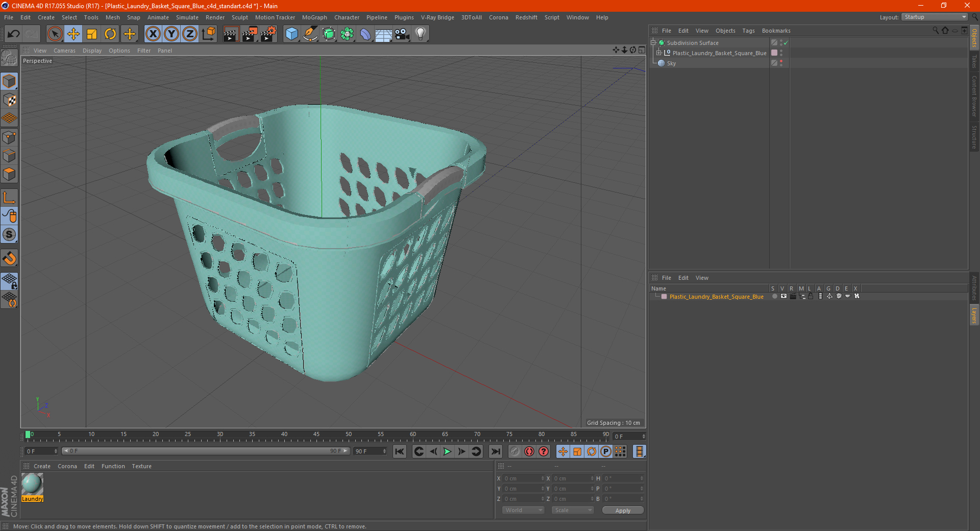This screenshot has width=980, height=531.
Task: Click Render View clapperboard icon
Action: point(231,34)
